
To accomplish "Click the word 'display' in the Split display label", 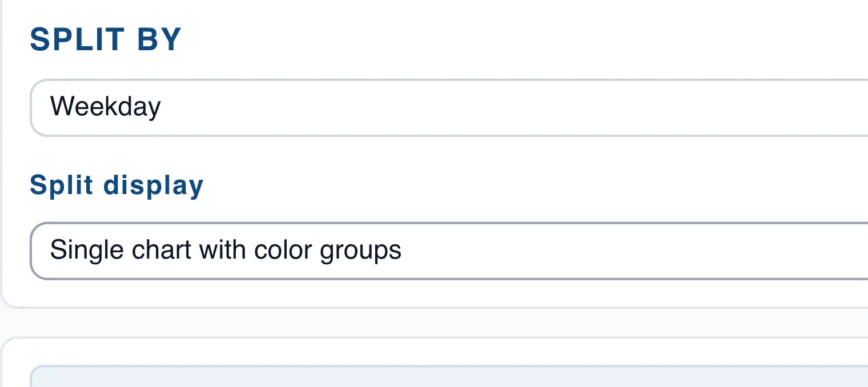I will point(153,186).
